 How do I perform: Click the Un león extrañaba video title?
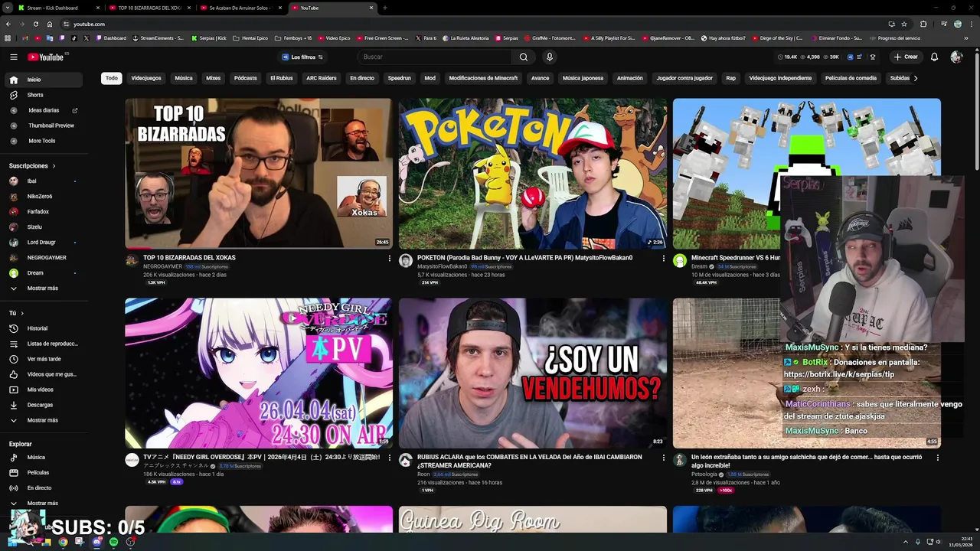(x=806, y=461)
